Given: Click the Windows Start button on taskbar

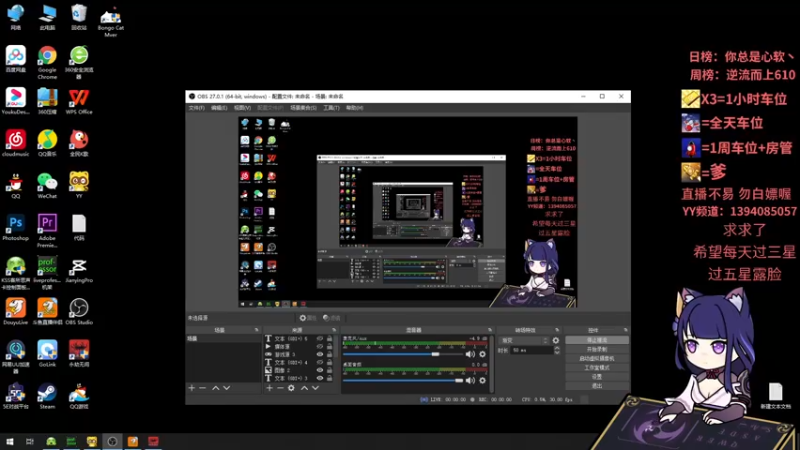Looking at the screenshot, I should coord(10,441).
